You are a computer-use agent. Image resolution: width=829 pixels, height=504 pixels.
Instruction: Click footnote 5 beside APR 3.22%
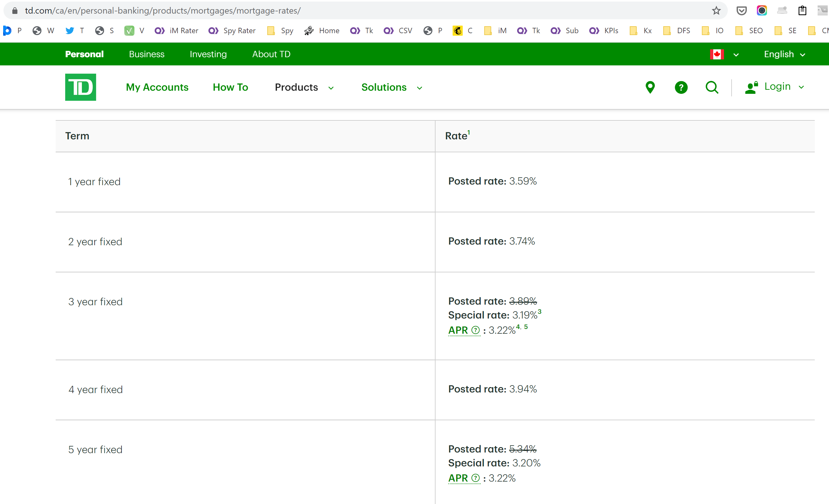(526, 326)
